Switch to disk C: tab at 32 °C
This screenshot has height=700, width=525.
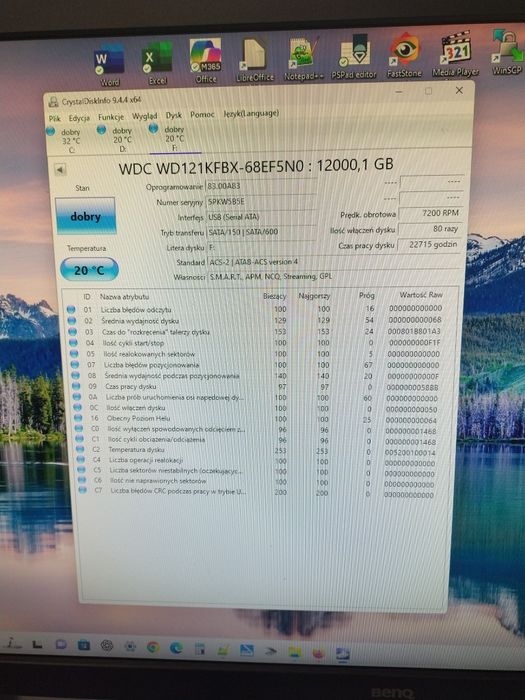pyautogui.click(x=65, y=140)
